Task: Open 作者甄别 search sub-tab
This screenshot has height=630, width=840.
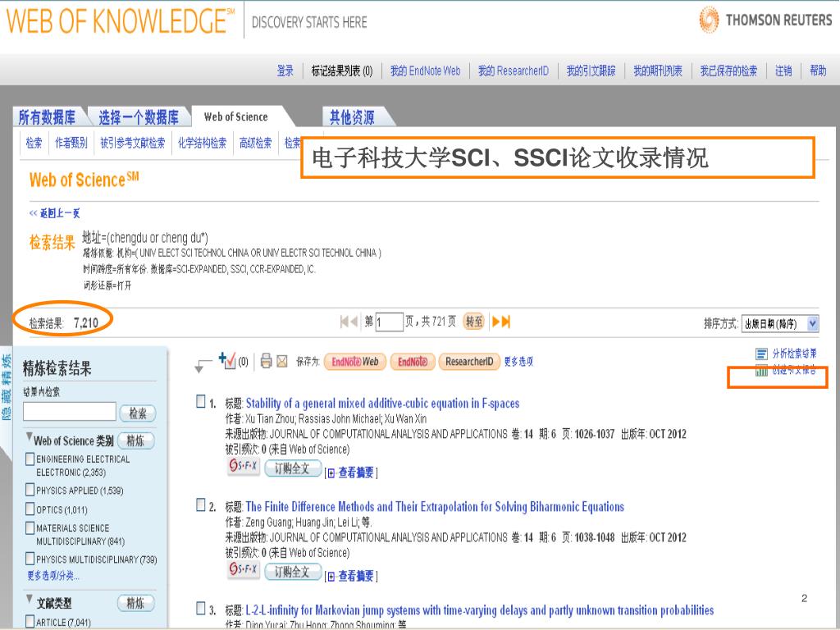Action: pos(71,143)
